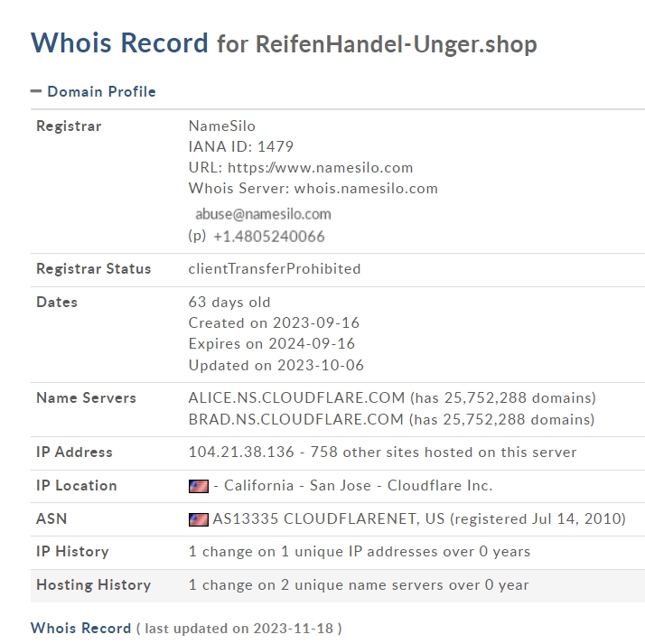Click the 63 days old text
This screenshot has height=644, width=645.
pos(229,303)
